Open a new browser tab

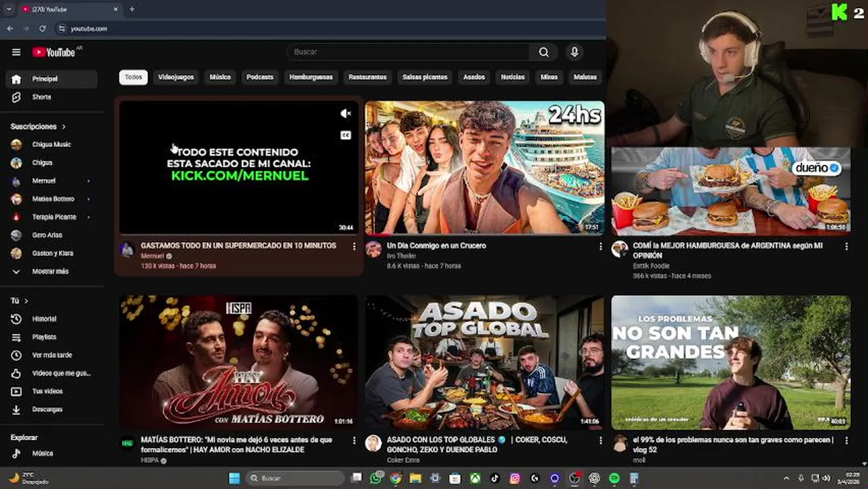(132, 10)
